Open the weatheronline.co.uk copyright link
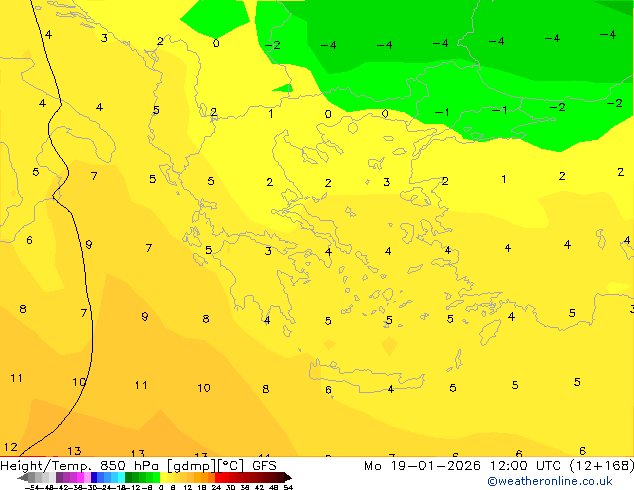The width and height of the screenshot is (634, 490). [x=549, y=481]
